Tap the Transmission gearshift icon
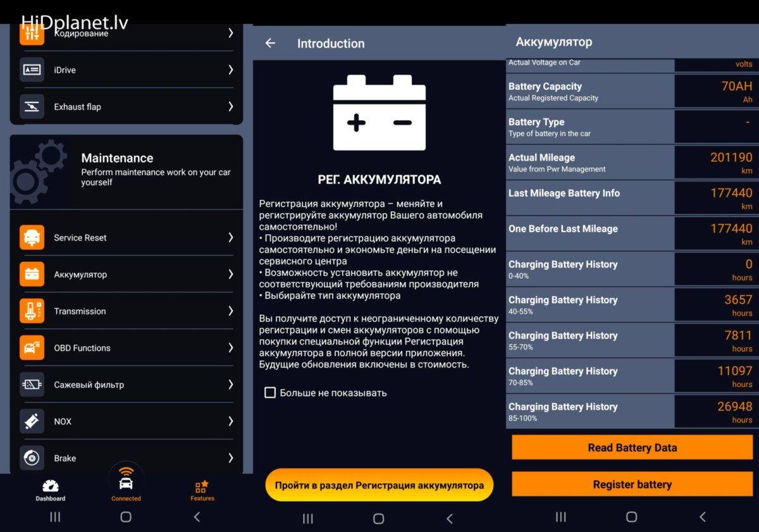Viewport: 759px width, 532px height. click(32, 311)
